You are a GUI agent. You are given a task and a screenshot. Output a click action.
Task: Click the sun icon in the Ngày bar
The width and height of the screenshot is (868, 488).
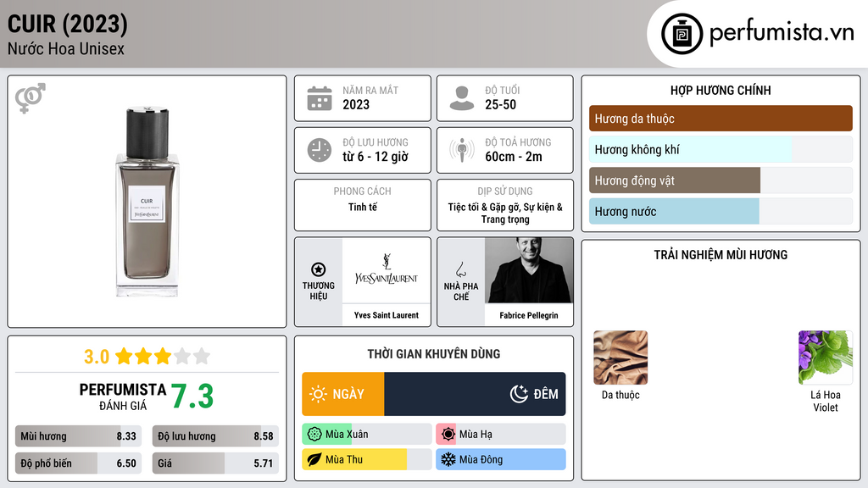click(319, 394)
